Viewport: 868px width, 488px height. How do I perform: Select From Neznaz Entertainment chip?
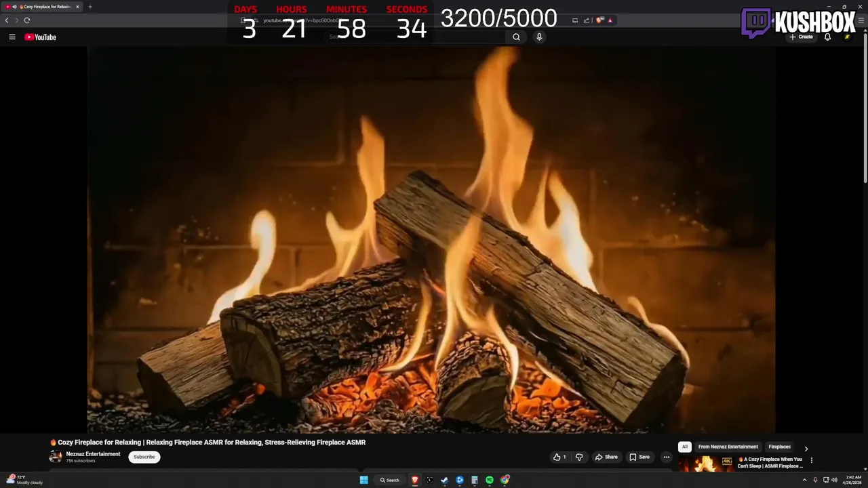pyautogui.click(x=728, y=447)
